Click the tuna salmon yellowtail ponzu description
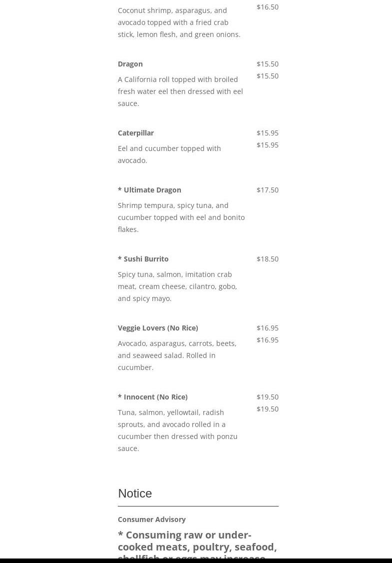Viewport: 392px width, 563px height. tap(177, 430)
